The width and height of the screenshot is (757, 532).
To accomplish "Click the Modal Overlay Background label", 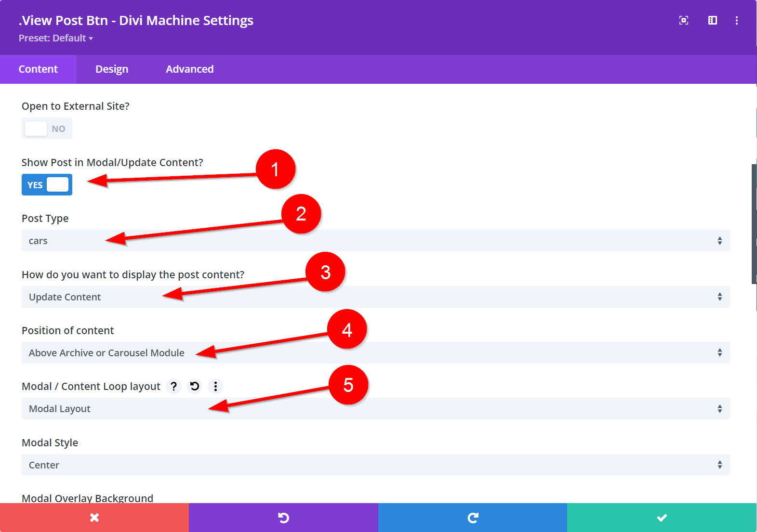I will (87, 498).
